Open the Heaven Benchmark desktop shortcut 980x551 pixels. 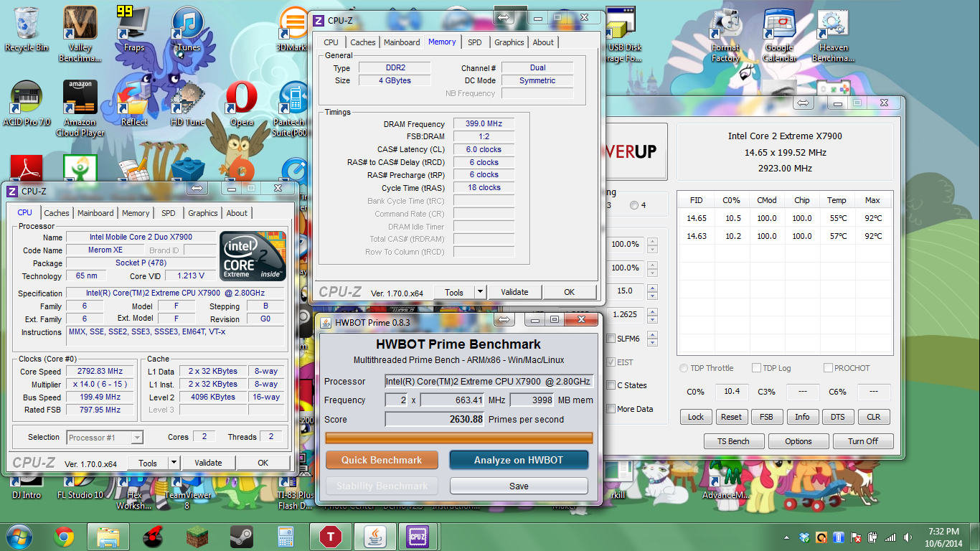[833, 33]
